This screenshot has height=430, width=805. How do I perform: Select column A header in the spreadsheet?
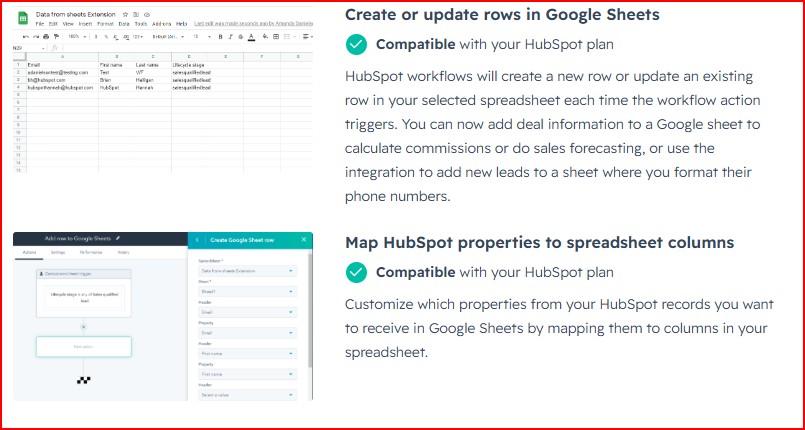click(63, 57)
